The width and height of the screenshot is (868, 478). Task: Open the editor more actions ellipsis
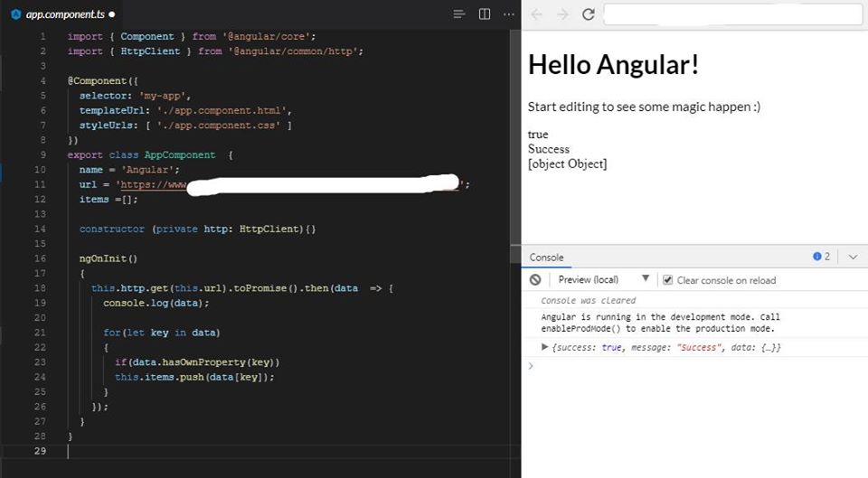coord(509,14)
